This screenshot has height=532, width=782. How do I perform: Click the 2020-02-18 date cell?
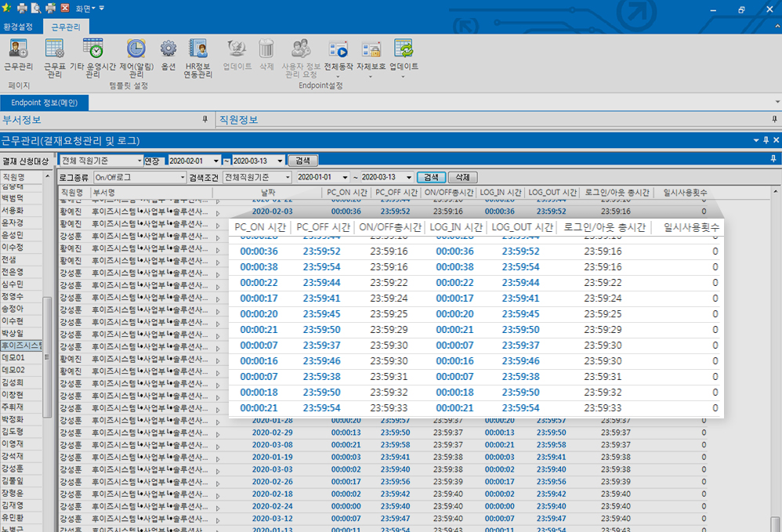pos(273,494)
